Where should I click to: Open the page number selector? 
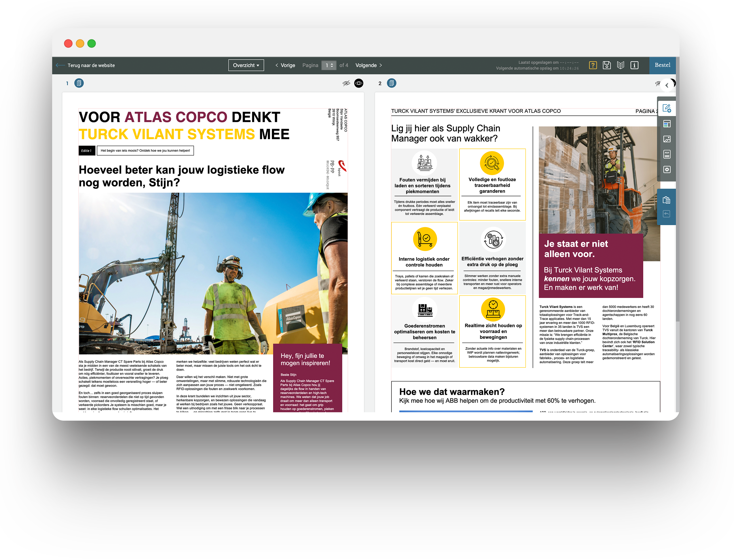(329, 65)
